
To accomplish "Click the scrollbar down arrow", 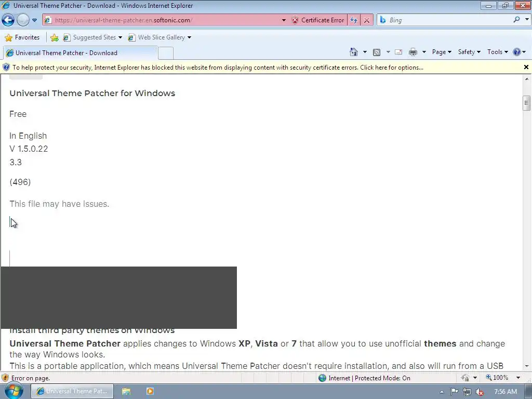I will tap(527, 366).
